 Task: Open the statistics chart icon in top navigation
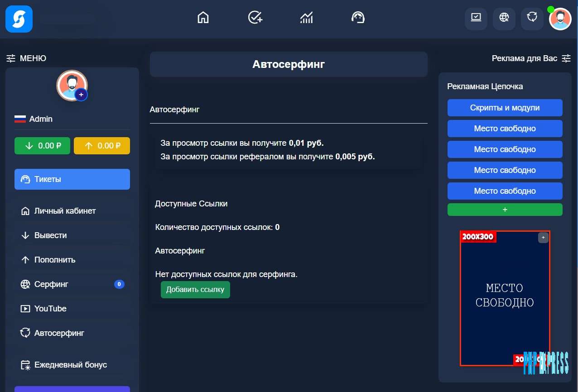click(x=307, y=18)
